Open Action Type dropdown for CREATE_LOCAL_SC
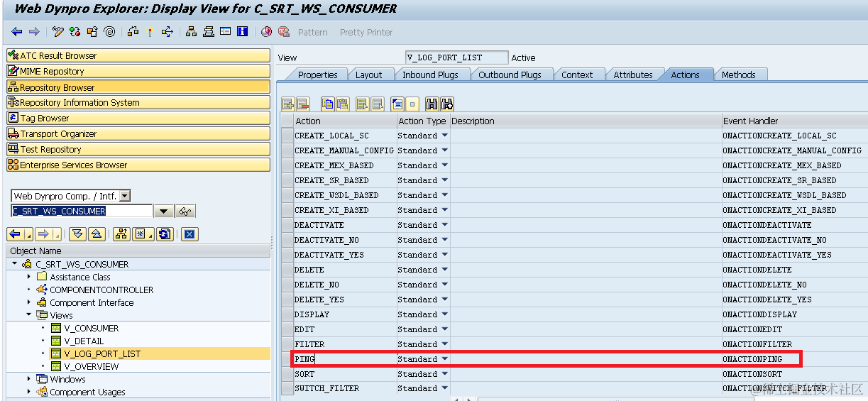Image resolution: width=868 pixels, height=401 pixels. [445, 135]
